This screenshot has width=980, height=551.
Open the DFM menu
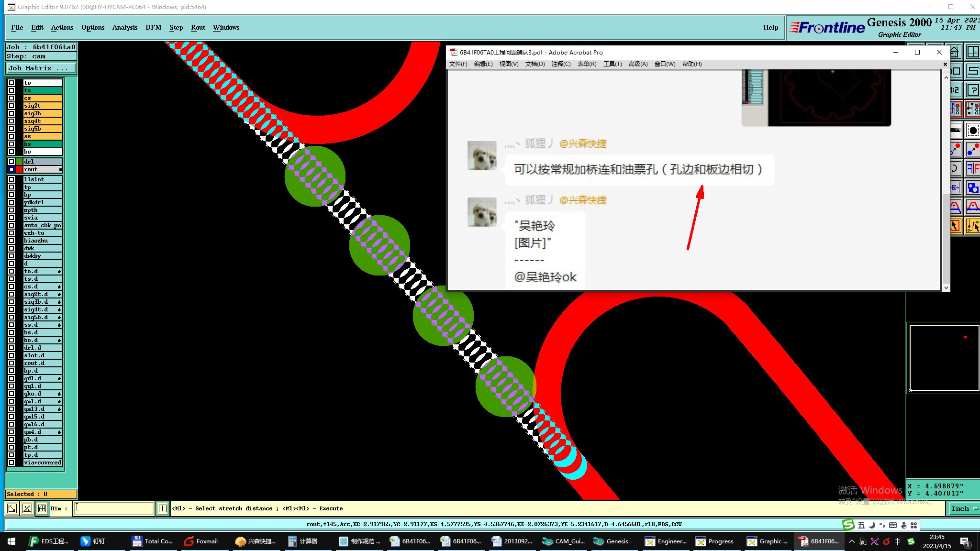(153, 27)
